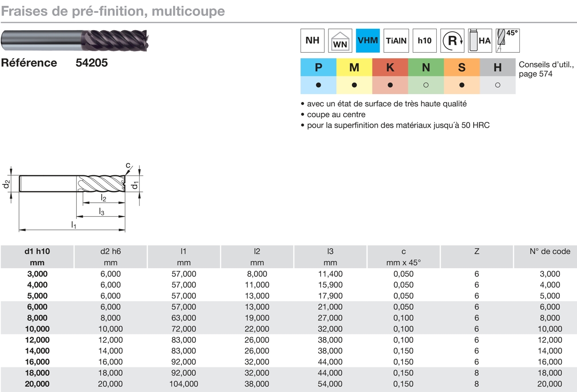
Task: Click bullet 'avec un état de surface de très haute qualité'
Action: click(x=383, y=104)
